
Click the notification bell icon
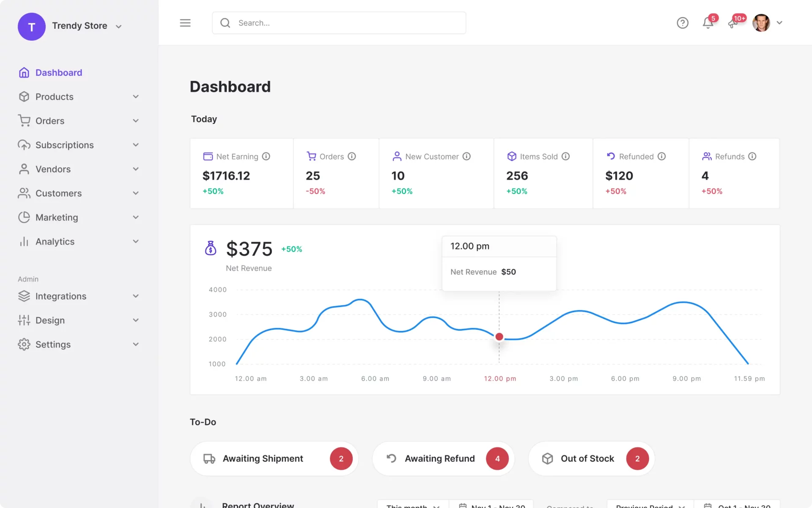tap(708, 23)
